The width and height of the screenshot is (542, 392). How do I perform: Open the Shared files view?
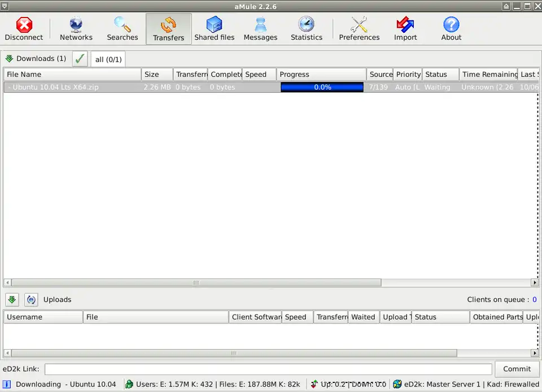tap(215, 29)
